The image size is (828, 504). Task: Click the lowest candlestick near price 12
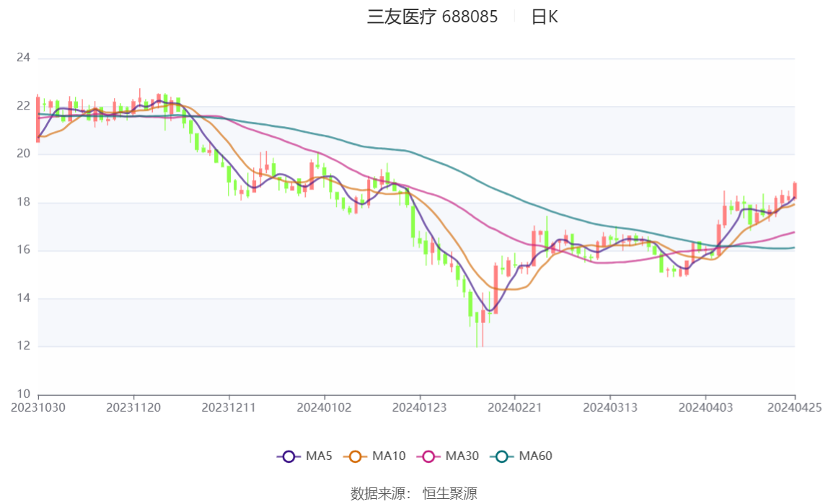point(477,329)
